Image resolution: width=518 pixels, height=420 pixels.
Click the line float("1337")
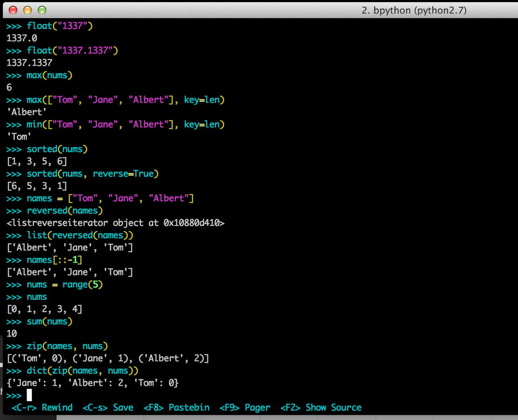[50, 26]
